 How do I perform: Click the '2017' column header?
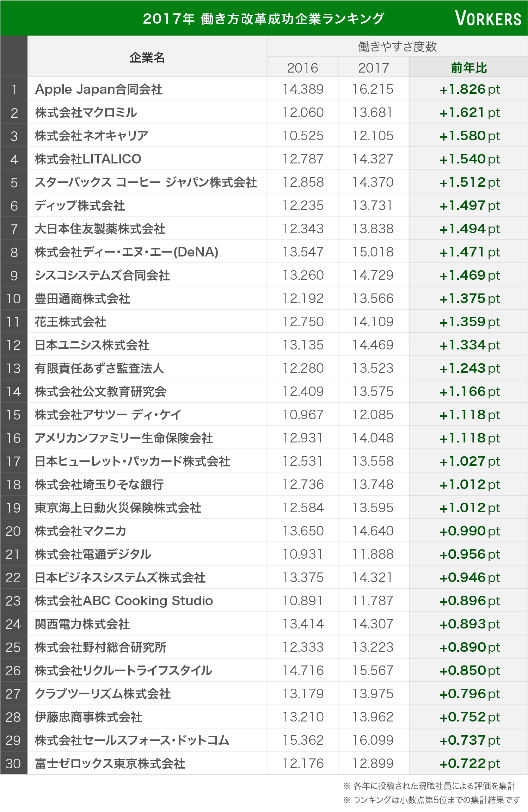tap(374, 68)
